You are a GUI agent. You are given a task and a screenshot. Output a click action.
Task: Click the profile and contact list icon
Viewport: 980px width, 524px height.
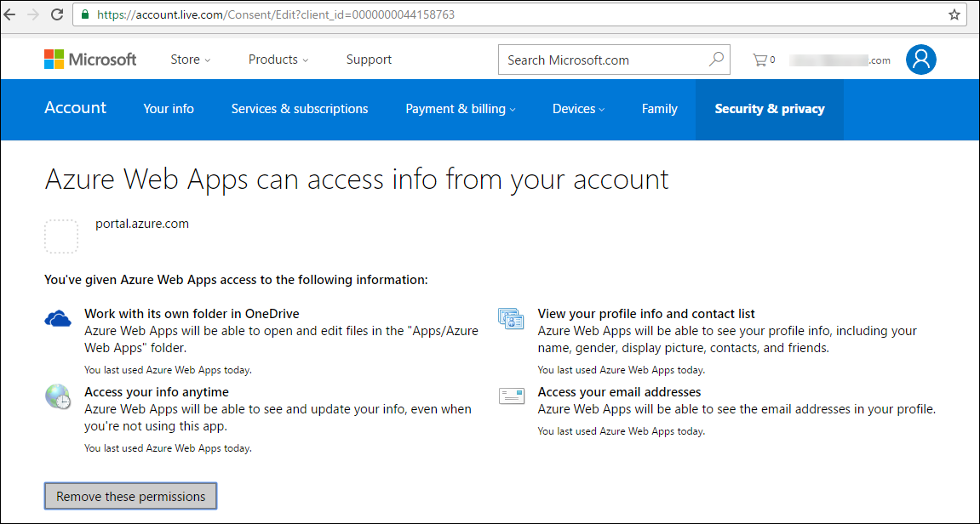point(511,318)
